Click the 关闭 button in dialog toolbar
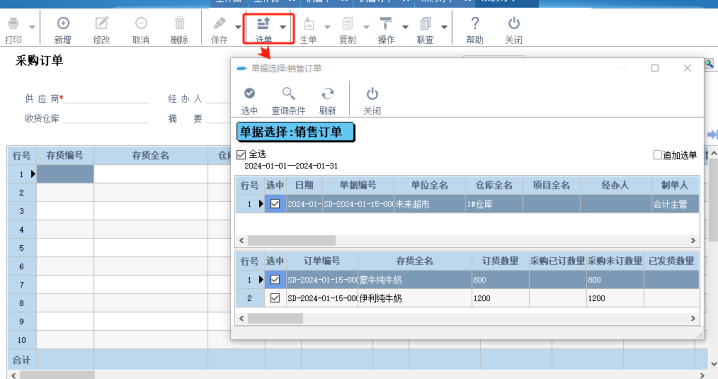718x379 pixels. point(372,101)
